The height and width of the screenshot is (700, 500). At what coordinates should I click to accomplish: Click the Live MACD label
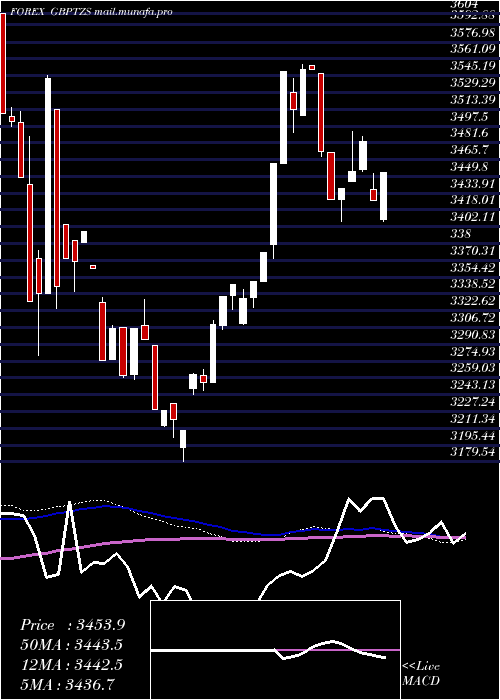(421, 674)
